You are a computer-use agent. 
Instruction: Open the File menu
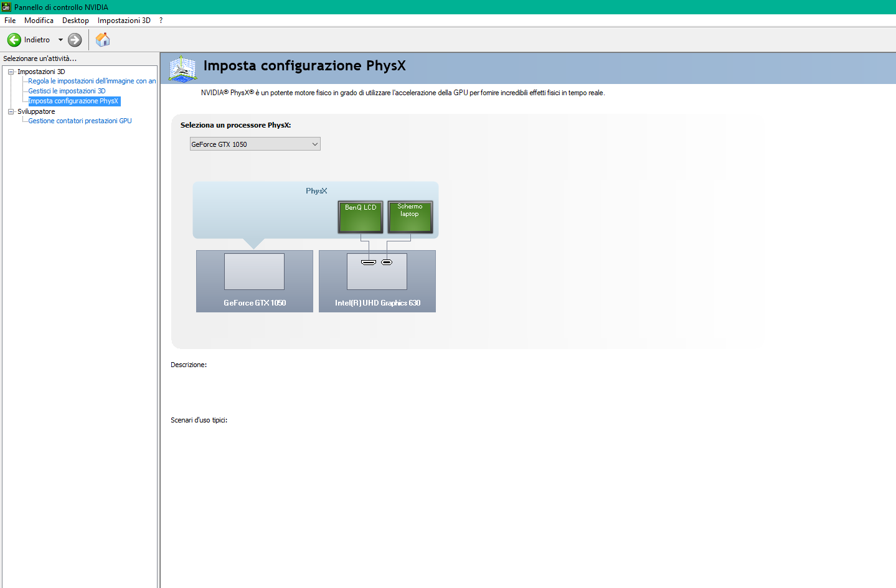click(x=10, y=21)
